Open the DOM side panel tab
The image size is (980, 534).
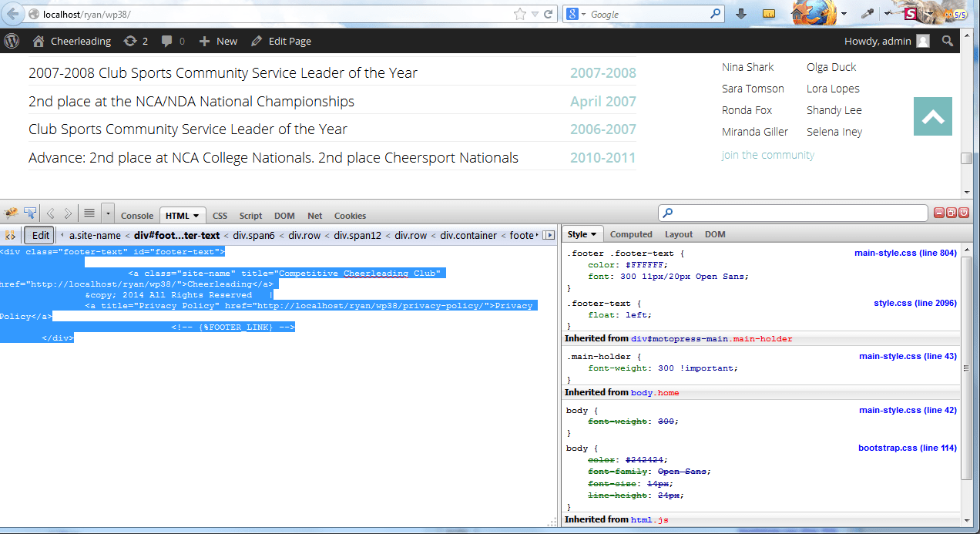coord(715,234)
